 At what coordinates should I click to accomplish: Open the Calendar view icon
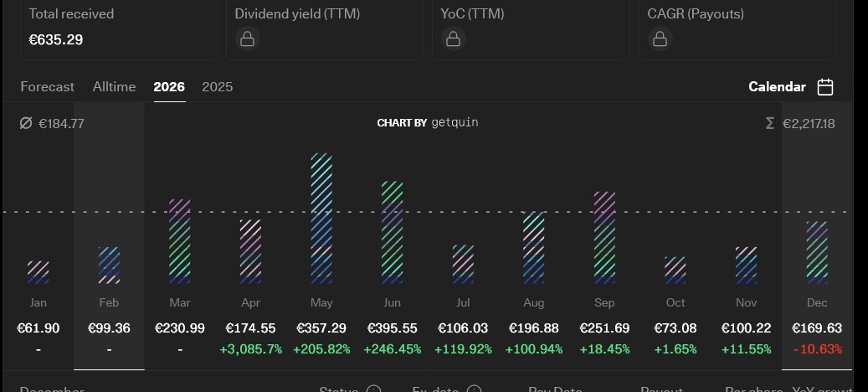pyautogui.click(x=825, y=87)
